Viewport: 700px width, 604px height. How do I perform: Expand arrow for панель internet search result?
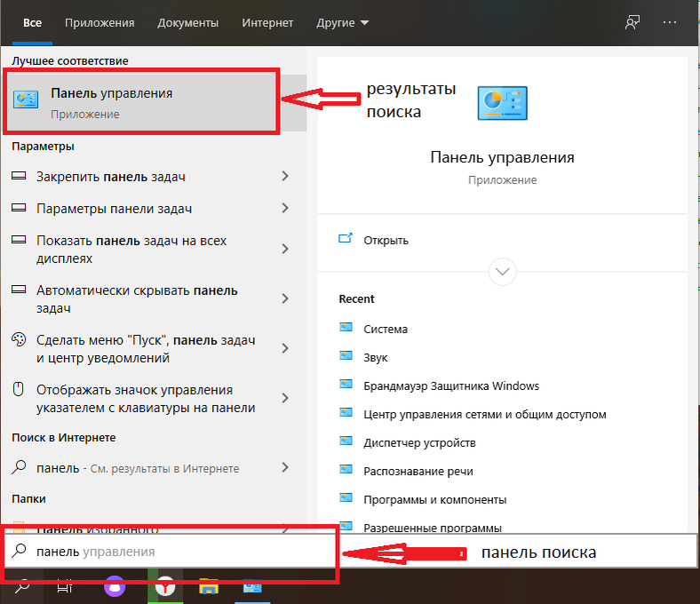[285, 467]
